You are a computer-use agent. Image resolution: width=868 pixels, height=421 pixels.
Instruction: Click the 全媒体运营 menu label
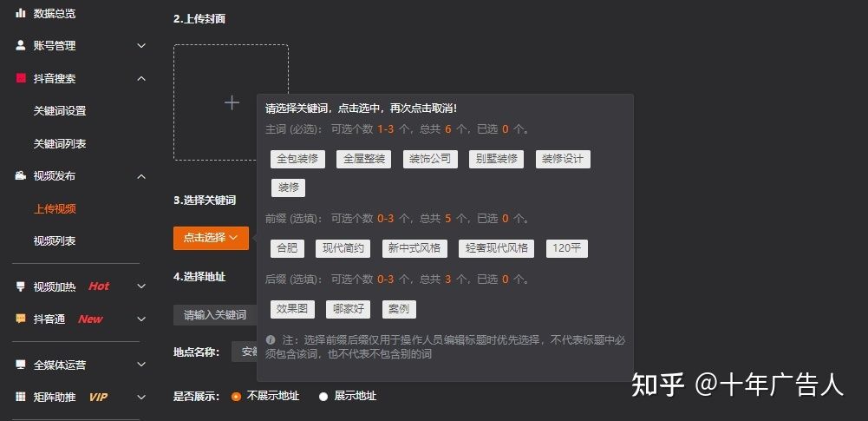point(60,365)
